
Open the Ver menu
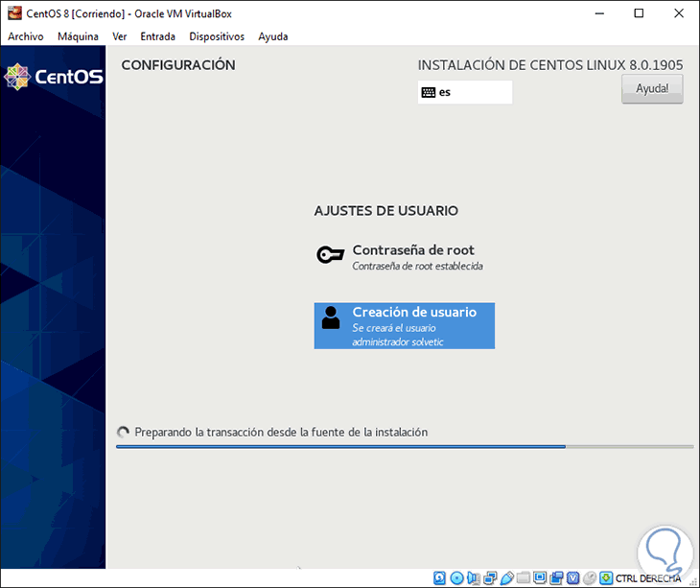119,36
